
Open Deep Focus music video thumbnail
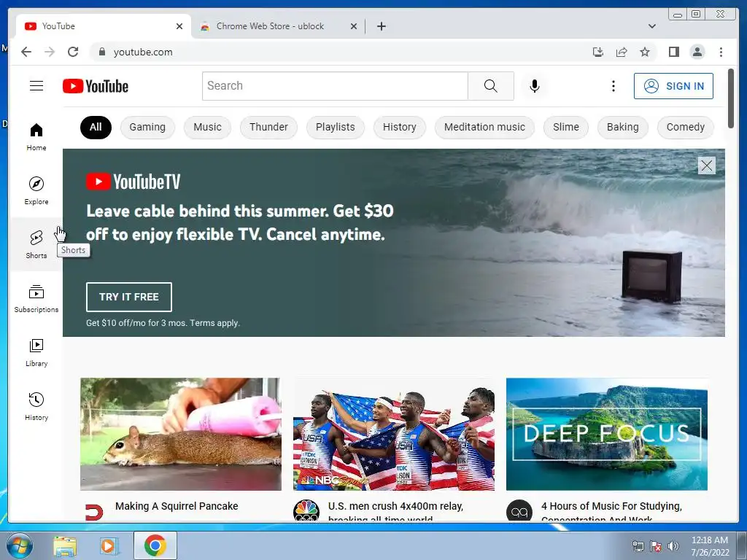[606, 434]
